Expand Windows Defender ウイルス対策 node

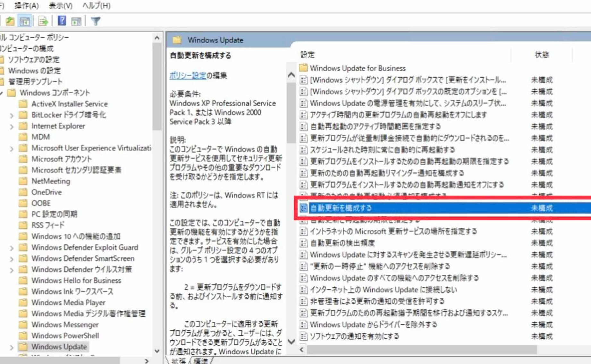coord(12,270)
